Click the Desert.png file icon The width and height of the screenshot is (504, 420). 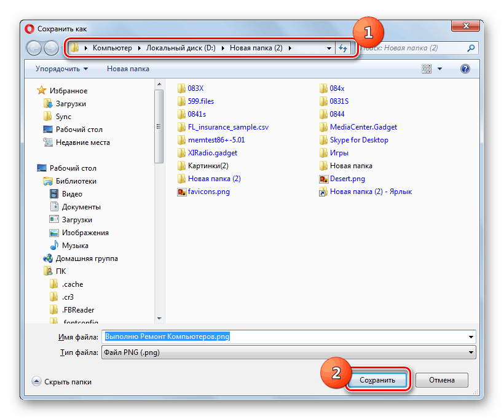(324, 179)
